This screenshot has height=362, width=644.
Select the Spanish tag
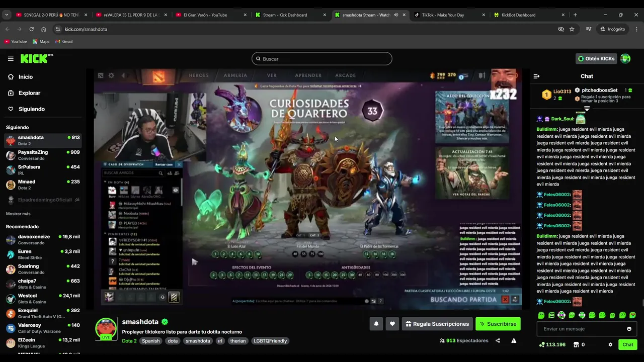(150, 341)
